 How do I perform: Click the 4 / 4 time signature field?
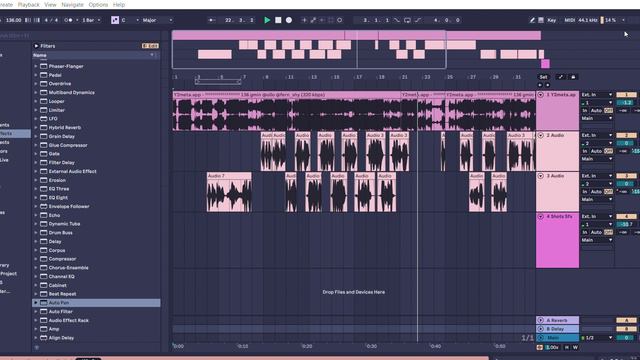point(51,20)
